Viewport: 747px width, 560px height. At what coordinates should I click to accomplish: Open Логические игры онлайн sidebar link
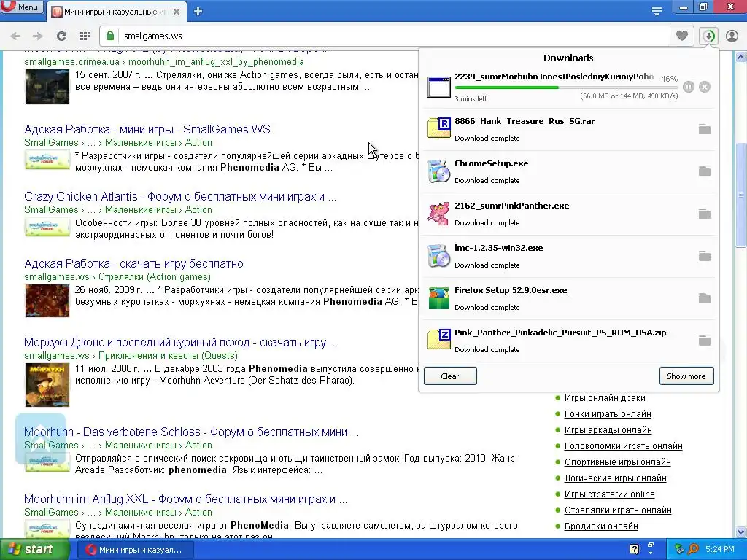click(615, 478)
